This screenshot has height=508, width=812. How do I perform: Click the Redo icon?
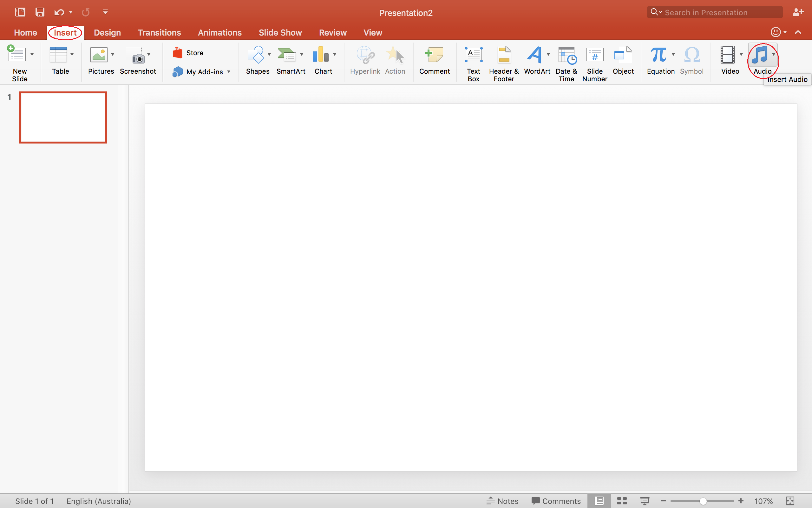[x=86, y=12]
